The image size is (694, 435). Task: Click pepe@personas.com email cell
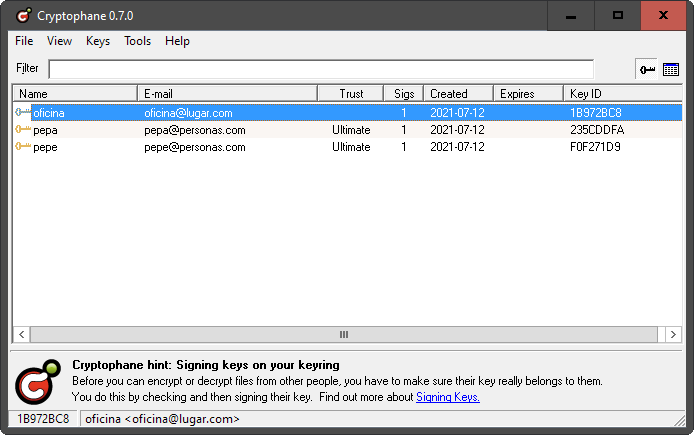(x=195, y=147)
